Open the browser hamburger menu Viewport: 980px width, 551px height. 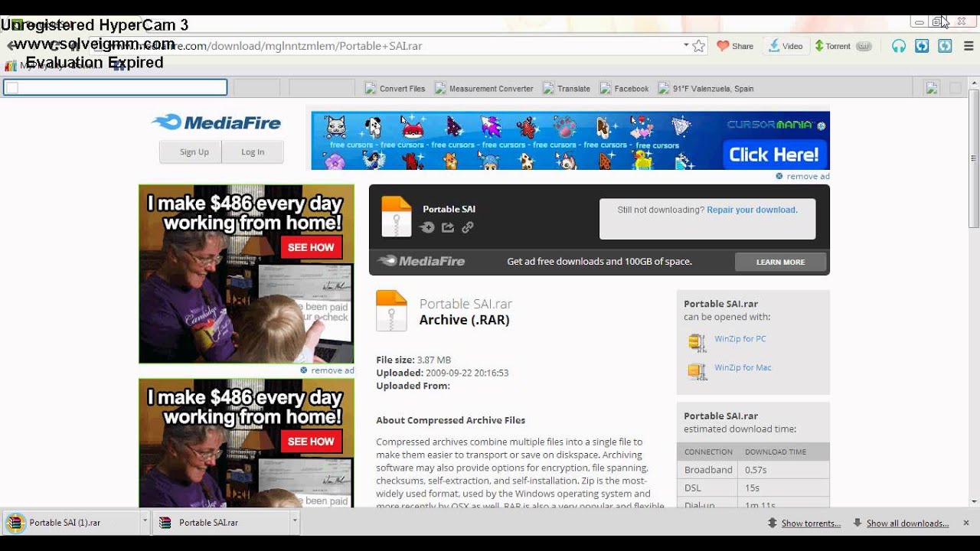click(x=969, y=46)
